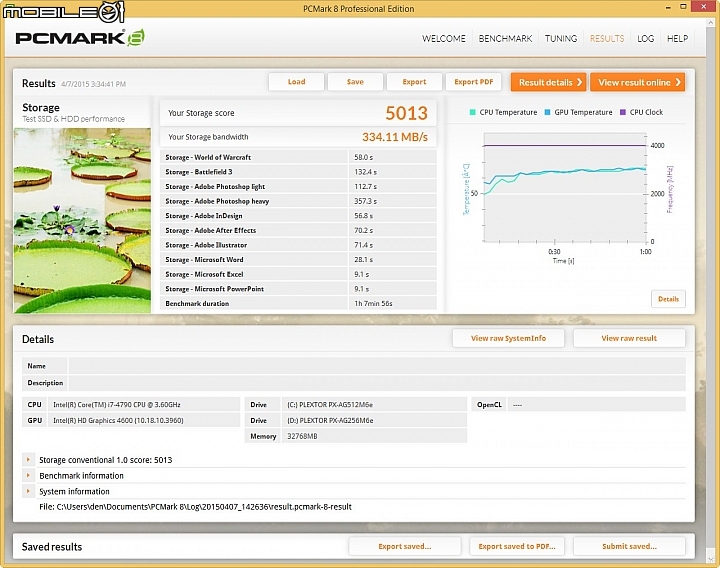Select the Storage - Microsoft PowerPoint row
Viewport: 720px width, 568px height.
point(298,289)
